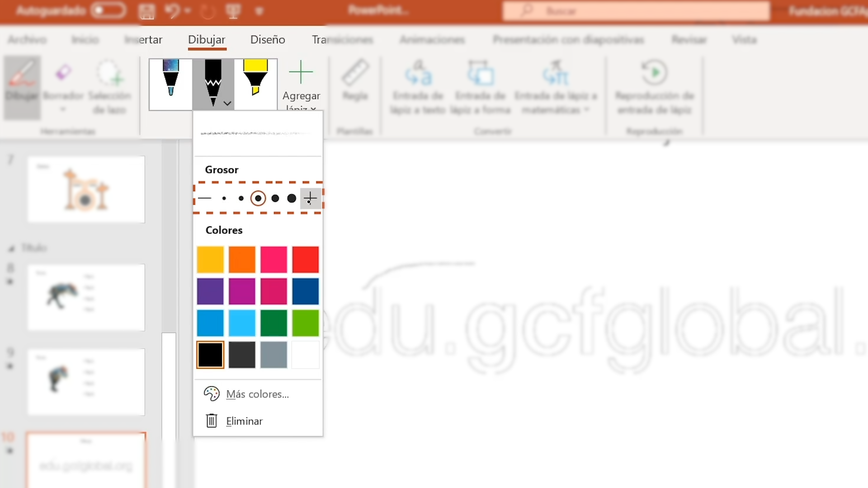The height and width of the screenshot is (488, 868).
Task: Select the black pencil tool
Action: (212, 84)
